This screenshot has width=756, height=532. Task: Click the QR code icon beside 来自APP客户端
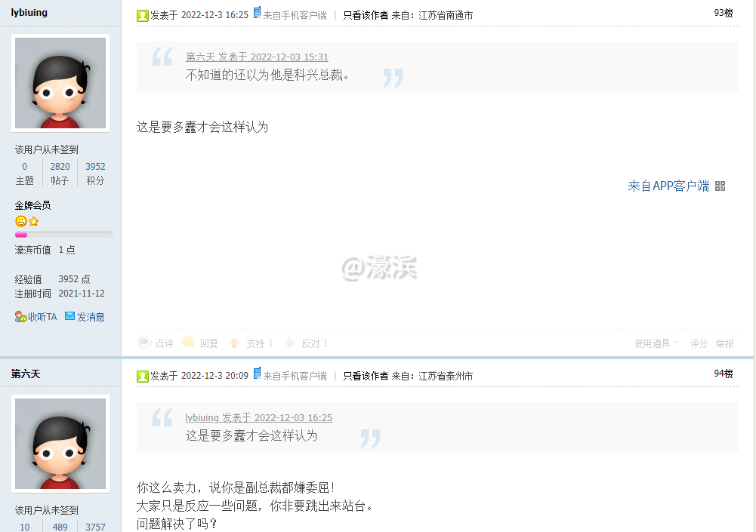coord(721,185)
